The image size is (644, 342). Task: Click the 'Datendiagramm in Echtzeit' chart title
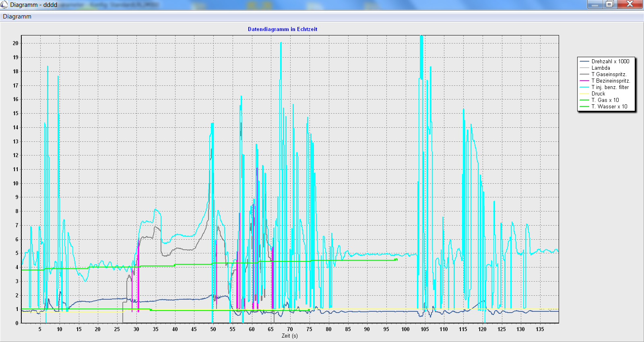(x=283, y=29)
